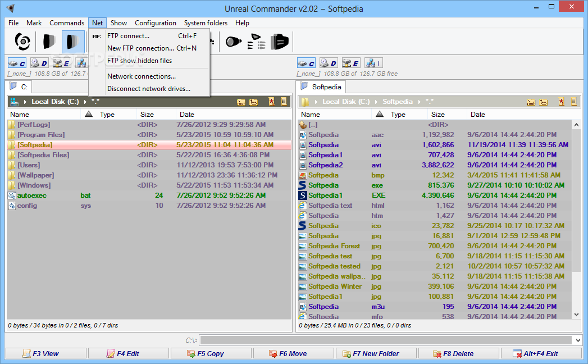Open the Configuration menu
Image resolution: width=588 pixels, height=364 pixels.
[x=155, y=23]
